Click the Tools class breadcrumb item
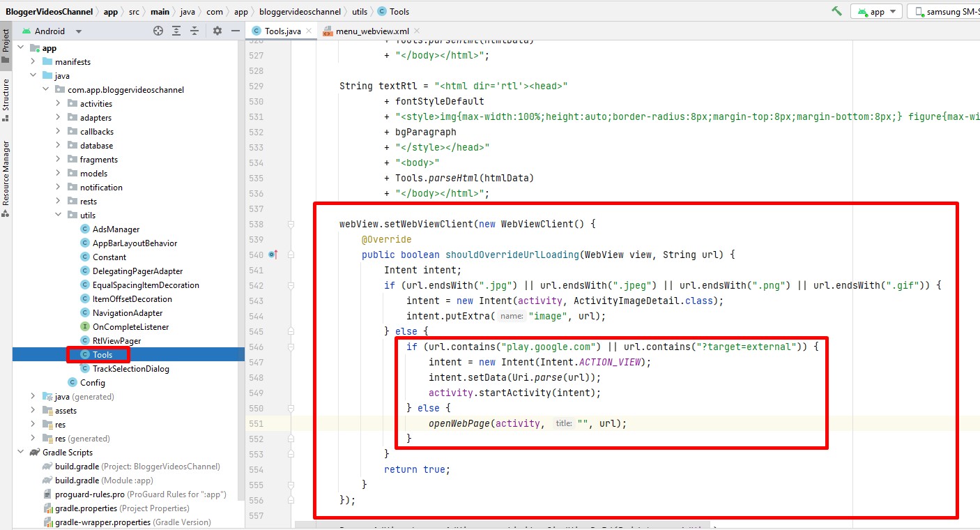This screenshot has height=530, width=980. [x=394, y=12]
